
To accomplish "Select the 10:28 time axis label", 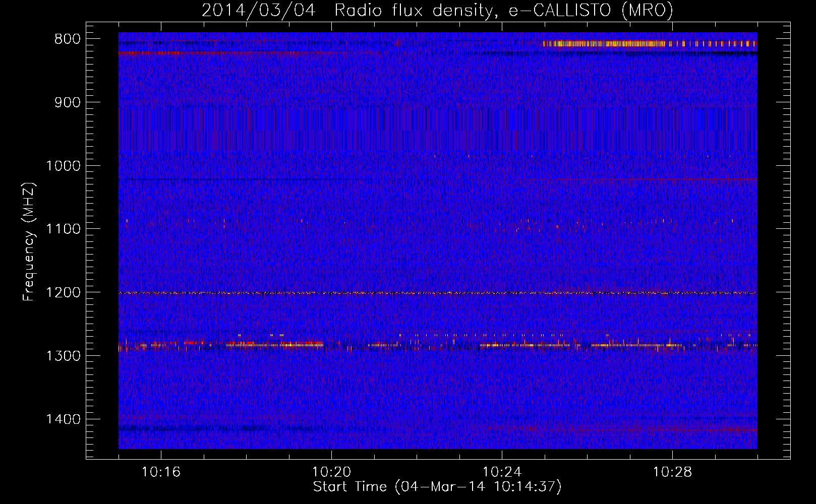I will coord(672,472).
